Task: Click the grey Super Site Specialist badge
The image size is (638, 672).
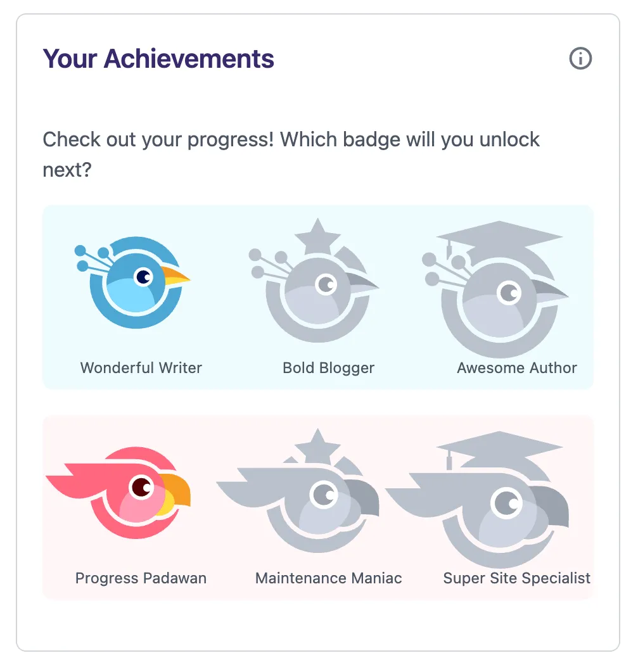Action: tap(477, 500)
